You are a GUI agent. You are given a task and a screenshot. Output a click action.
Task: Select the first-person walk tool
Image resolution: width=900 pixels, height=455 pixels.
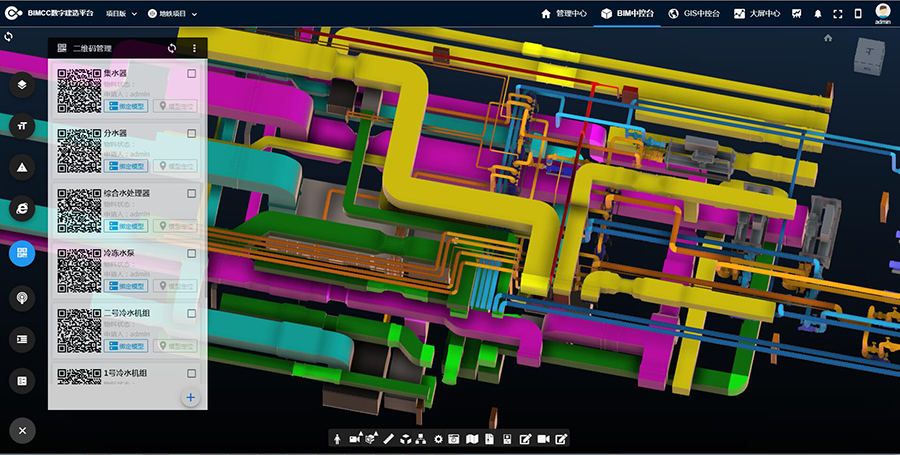pos(338,439)
